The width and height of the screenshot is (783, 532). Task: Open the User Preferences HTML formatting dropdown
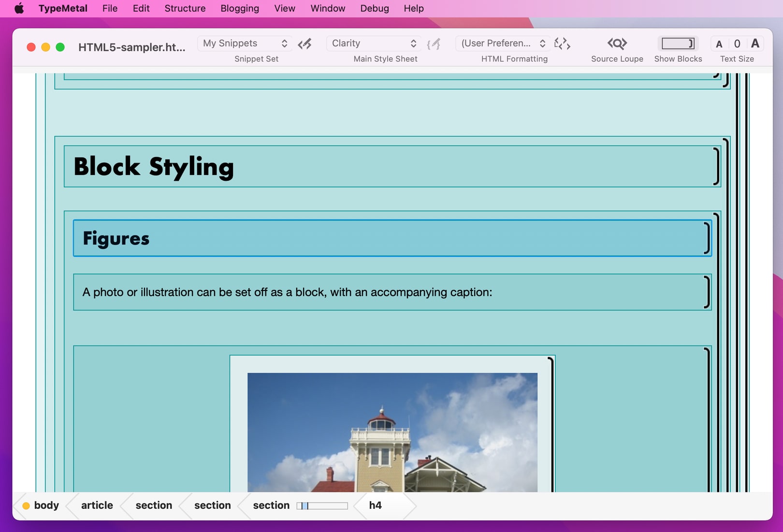(x=503, y=43)
